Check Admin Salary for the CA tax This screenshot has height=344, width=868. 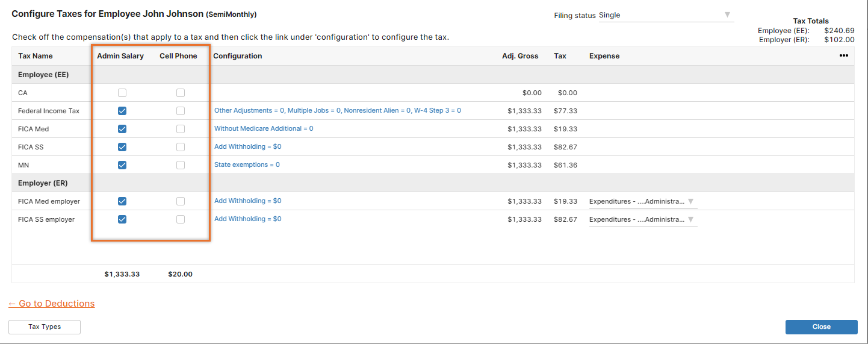click(122, 93)
